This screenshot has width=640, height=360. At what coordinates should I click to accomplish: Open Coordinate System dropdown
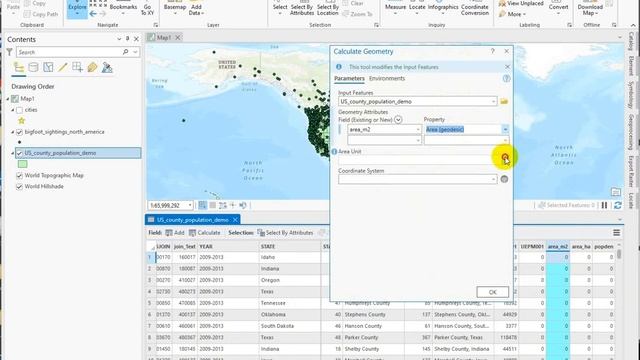pyautogui.click(x=493, y=179)
